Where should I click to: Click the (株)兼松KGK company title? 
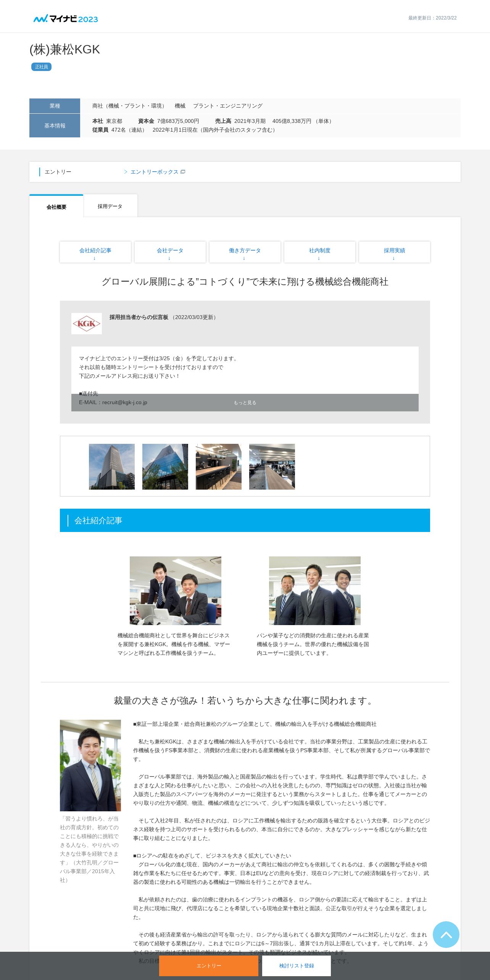coord(65,50)
